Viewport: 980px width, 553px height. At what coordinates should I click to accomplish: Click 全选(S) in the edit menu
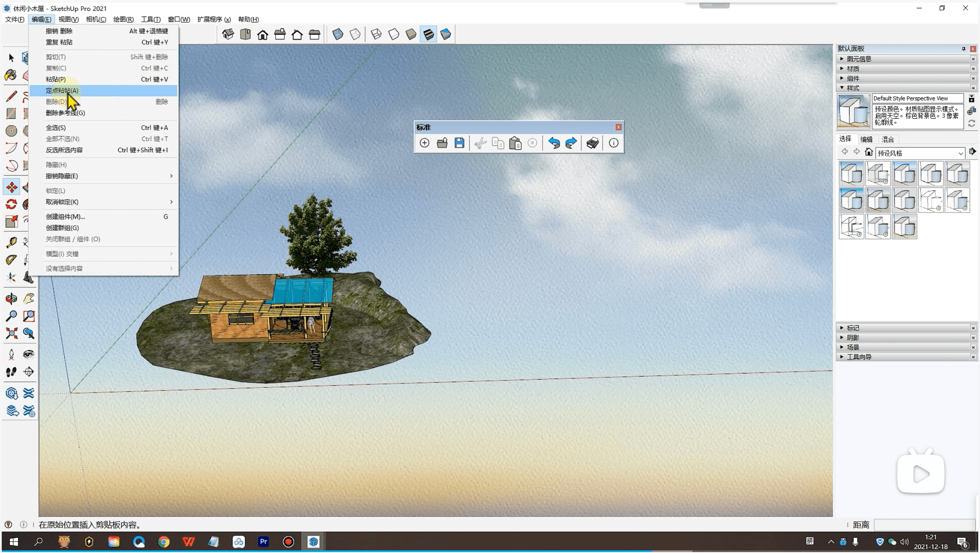(x=56, y=127)
